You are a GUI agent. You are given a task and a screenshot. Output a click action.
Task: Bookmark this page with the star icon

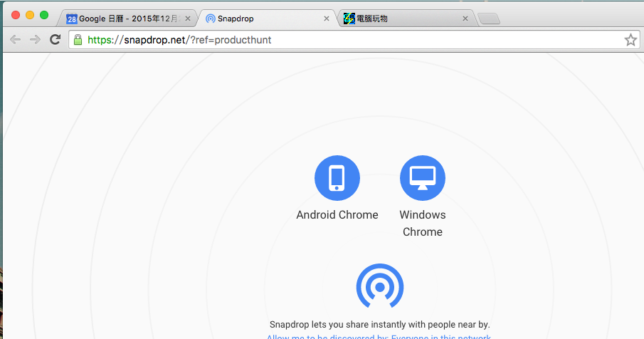click(x=630, y=40)
